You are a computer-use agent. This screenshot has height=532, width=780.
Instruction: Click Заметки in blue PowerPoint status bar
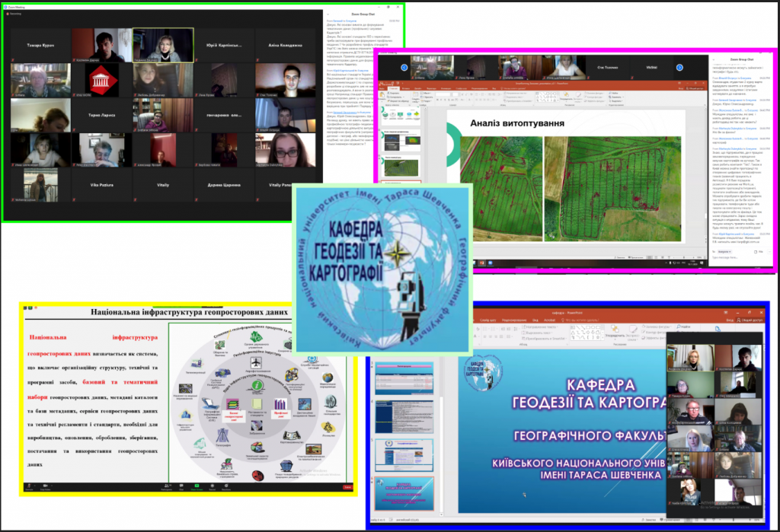coord(649,520)
